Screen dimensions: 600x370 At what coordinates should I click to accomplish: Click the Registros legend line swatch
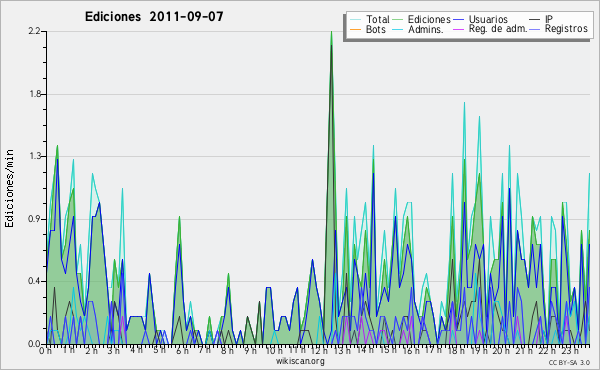535,29
